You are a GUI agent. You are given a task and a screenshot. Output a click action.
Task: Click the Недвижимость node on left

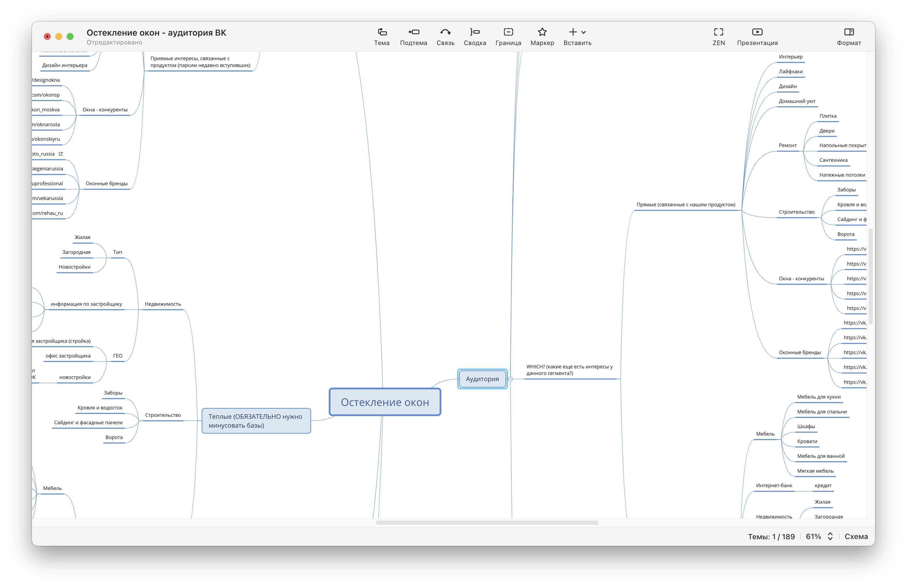pyautogui.click(x=163, y=304)
